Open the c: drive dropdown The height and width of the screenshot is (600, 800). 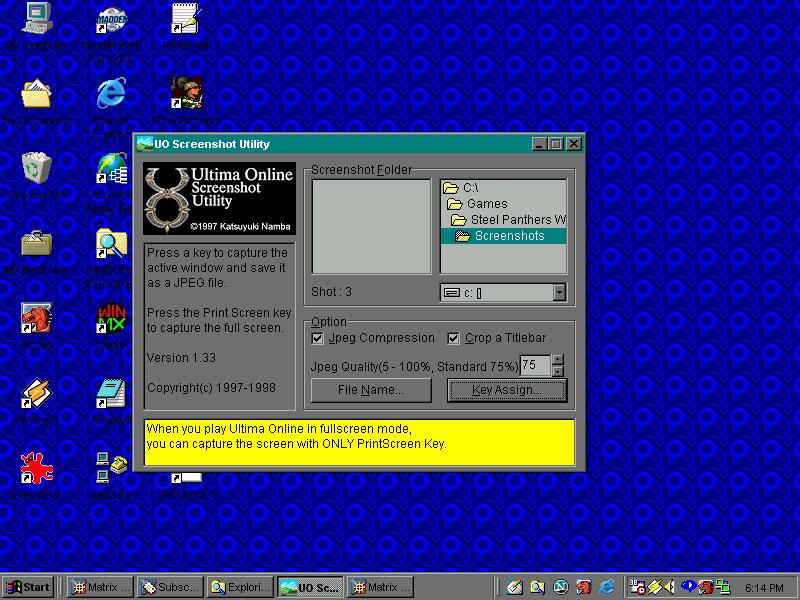[x=559, y=292]
